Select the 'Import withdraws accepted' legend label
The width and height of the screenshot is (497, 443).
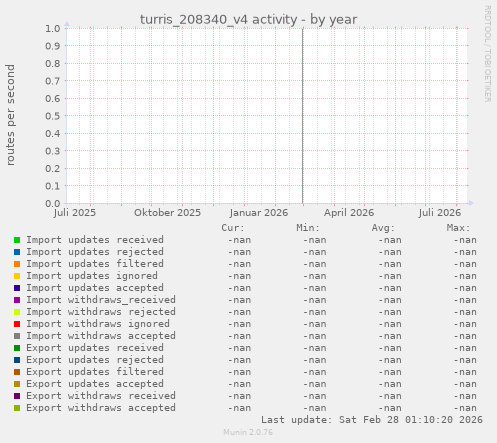(x=101, y=336)
